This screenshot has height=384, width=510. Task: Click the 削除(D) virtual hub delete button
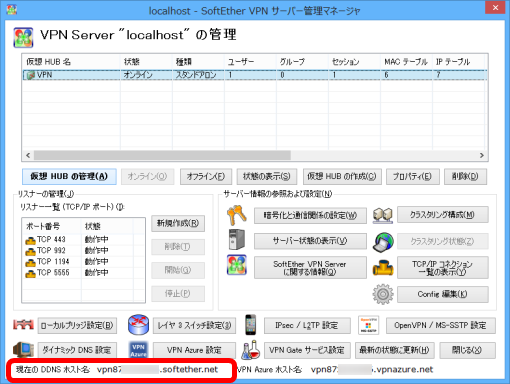point(465,176)
